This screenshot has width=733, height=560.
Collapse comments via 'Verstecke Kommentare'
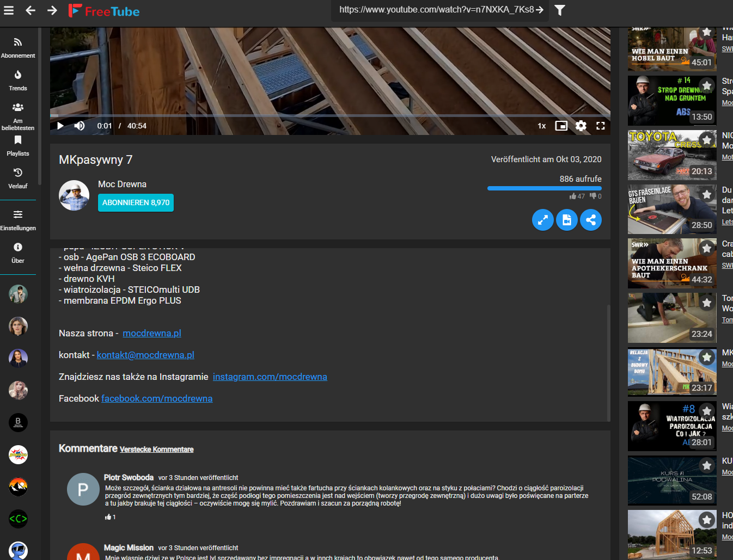click(156, 449)
